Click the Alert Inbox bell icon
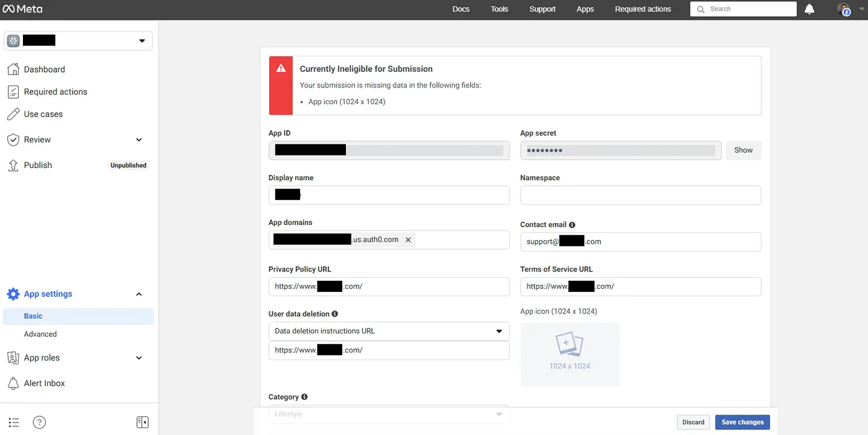This screenshot has width=868, height=435. coord(13,383)
